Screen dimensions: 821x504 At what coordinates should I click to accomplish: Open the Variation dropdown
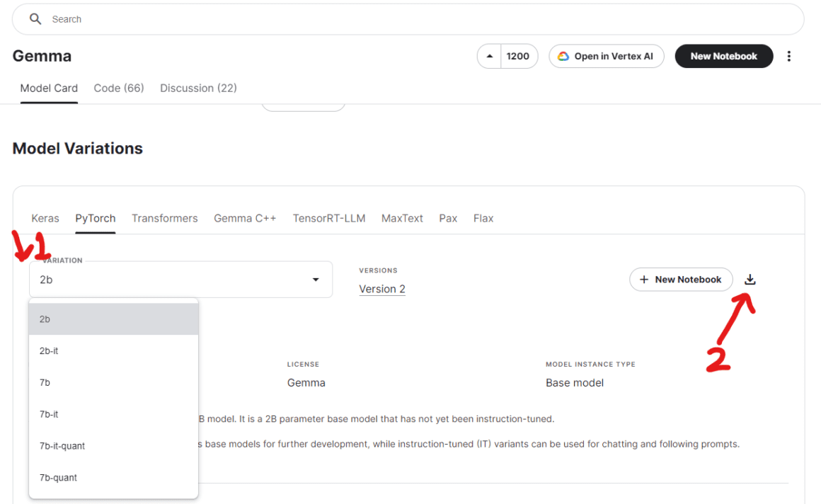[x=315, y=279]
